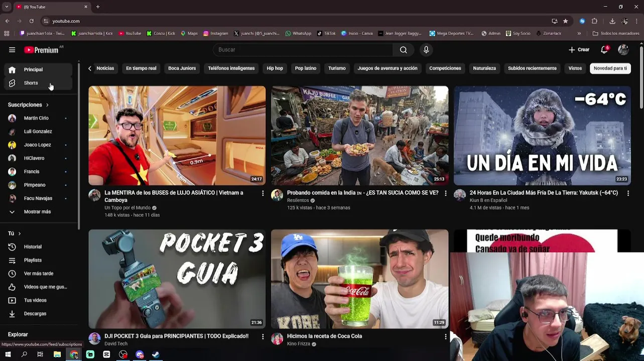Image resolution: width=644 pixels, height=361 pixels.
Task: Select the Novedad para ti chip
Action: pyautogui.click(x=610, y=68)
